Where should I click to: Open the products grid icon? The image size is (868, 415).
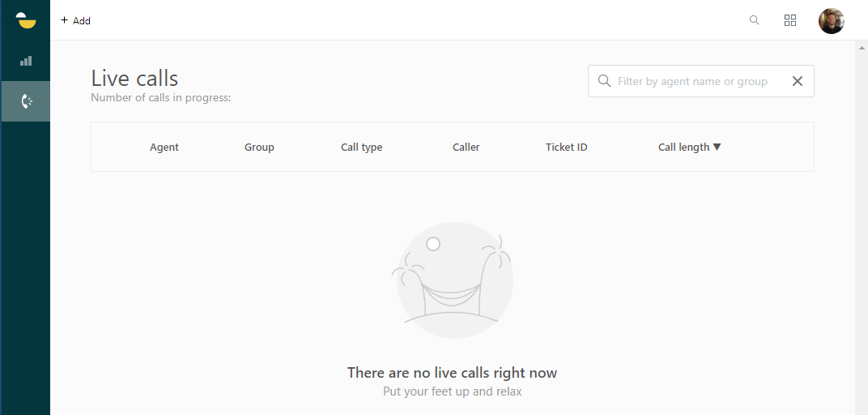(x=790, y=20)
